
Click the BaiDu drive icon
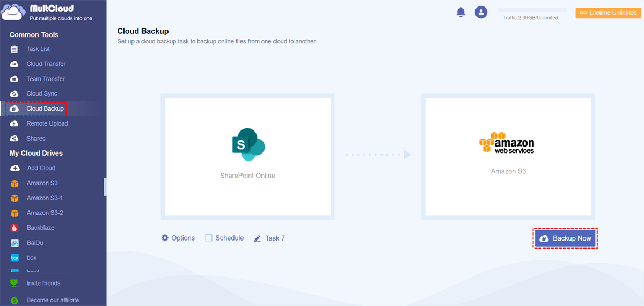click(x=14, y=243)
